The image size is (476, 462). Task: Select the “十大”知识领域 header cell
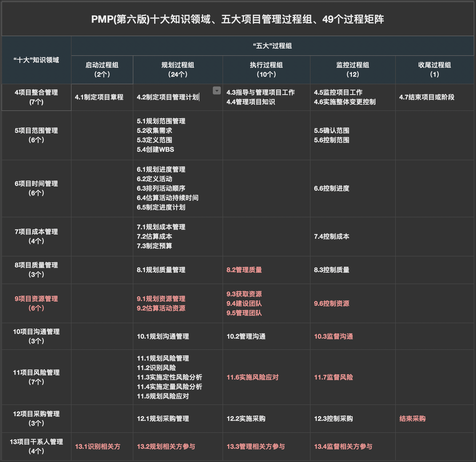[36, 60]
